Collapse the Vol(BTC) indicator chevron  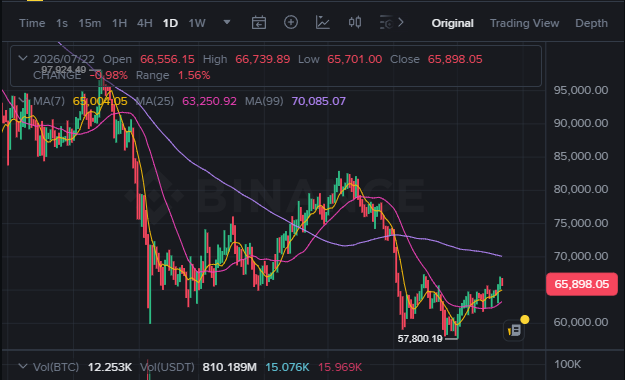(x=23, y=366)
